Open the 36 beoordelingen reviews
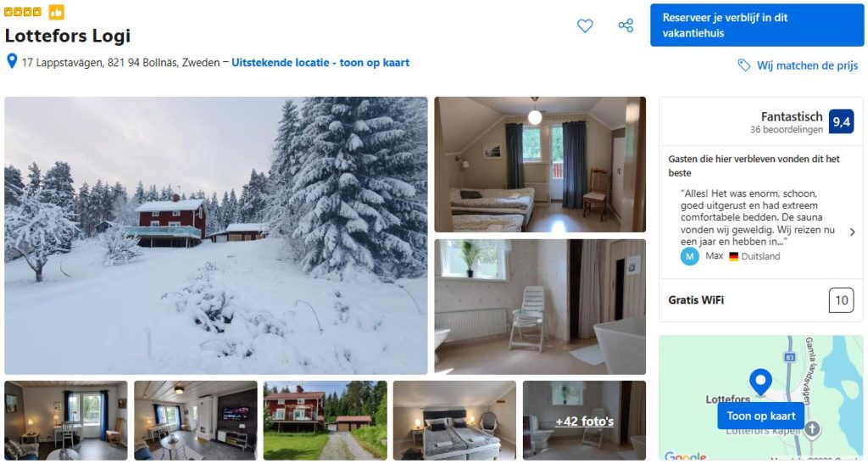This screenshot has height=464, width=868. point(786,130)
